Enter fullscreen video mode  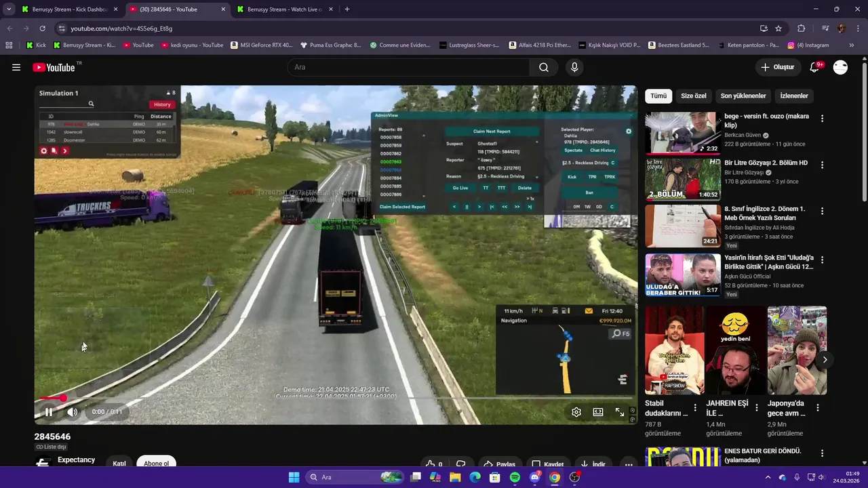pyautogui.click(x=620, y=411)
